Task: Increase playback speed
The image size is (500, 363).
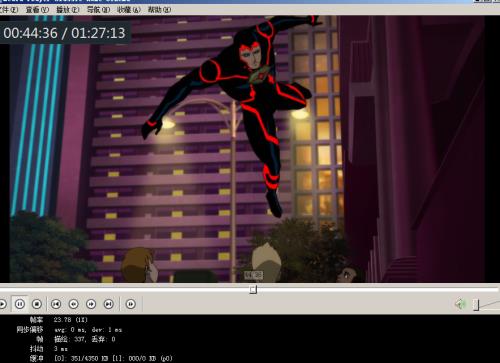Action: coord(91,304)
